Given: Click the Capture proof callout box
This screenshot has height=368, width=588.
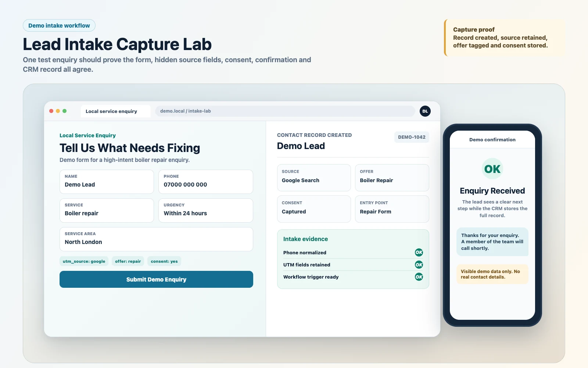Looking at the screenshot, I should (504, 38).
